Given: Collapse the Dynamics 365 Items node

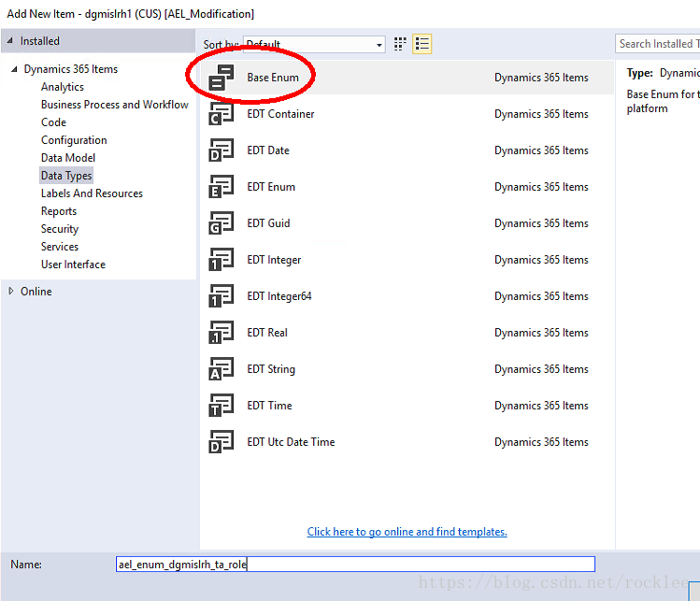Looking at the screenshot, I should 14,69.
